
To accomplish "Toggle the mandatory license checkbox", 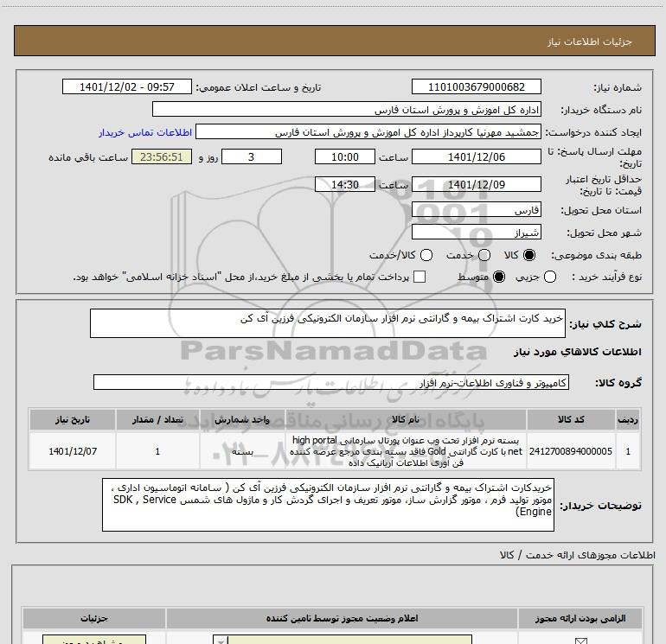I will (x=580, y=641).
